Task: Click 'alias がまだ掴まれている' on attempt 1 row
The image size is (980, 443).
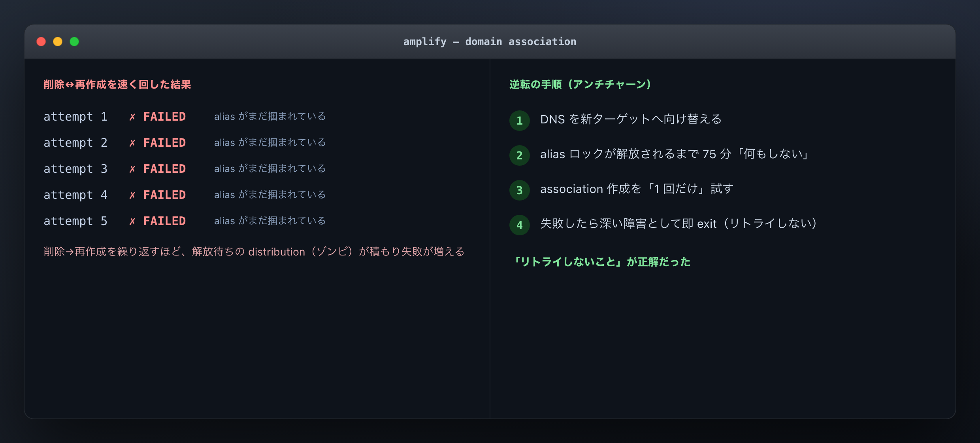Action: (x=270, y=116)
